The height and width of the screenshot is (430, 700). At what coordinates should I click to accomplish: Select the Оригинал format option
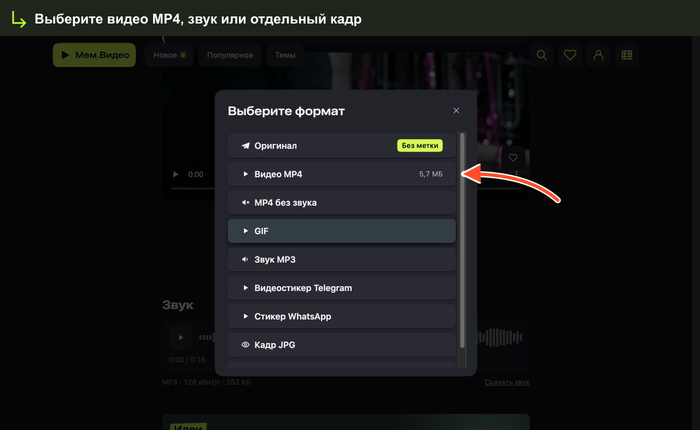click(x=342, y=146)
